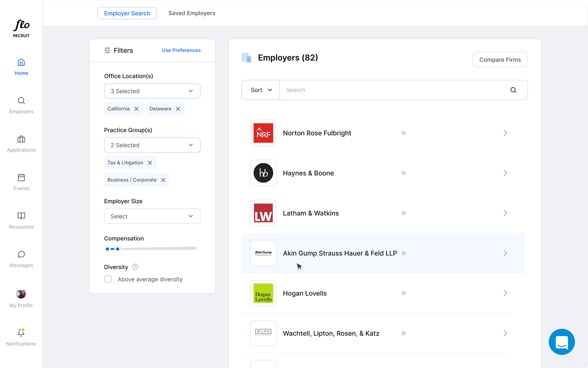588x368 pixels.
Task: Enable Above average diversity checkbox
Action: point(108,279)
